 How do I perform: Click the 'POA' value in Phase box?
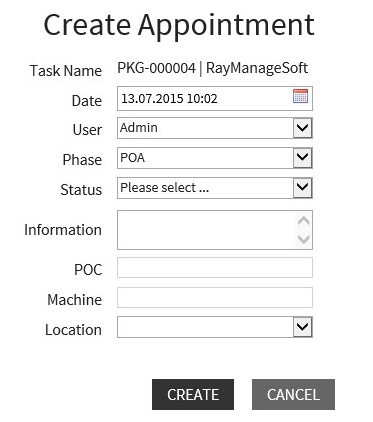(x=133, y=158)
